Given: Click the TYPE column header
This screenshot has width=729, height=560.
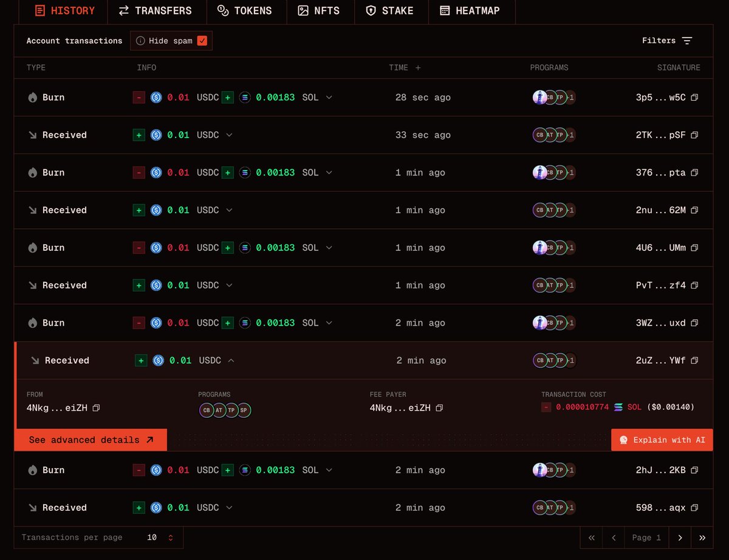Looking at the screenshot, I should [x=36, y=67].
